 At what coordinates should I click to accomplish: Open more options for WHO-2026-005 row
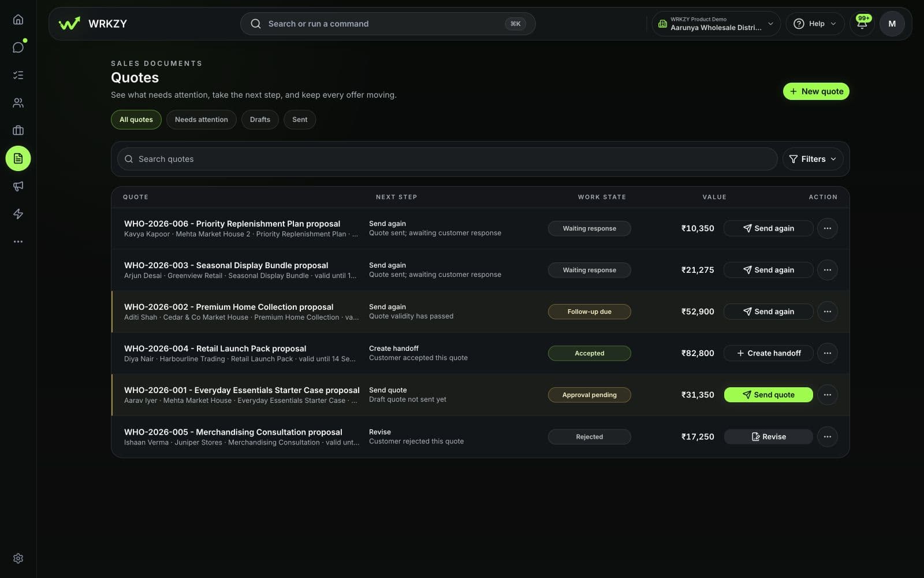point(828,436)
